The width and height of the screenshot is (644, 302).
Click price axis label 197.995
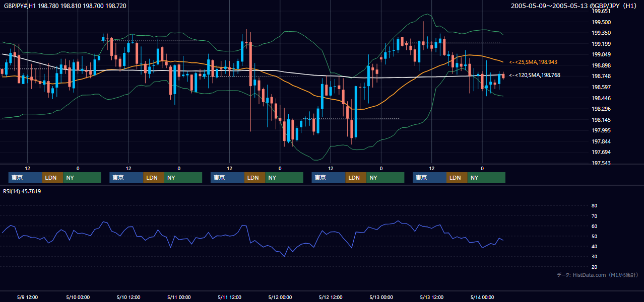coord(601,130)
